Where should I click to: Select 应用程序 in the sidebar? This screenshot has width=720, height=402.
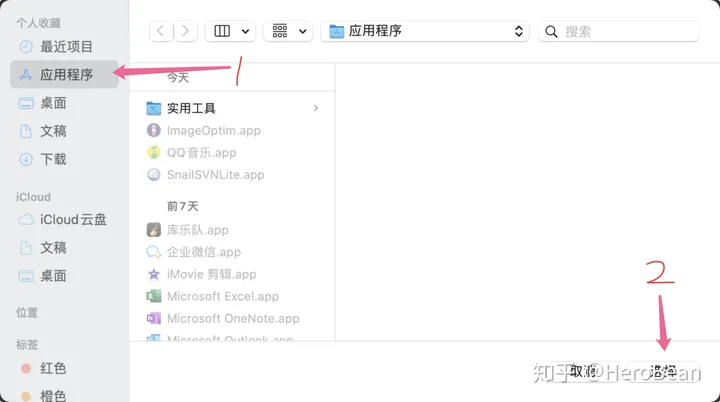[x=64, y=74]
